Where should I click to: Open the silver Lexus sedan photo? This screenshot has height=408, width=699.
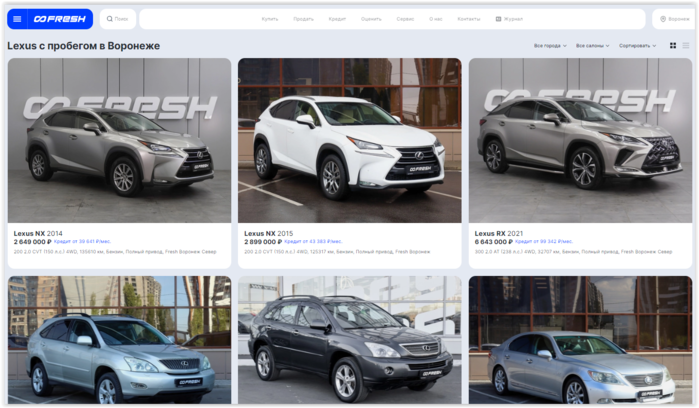tap(580, 340)
